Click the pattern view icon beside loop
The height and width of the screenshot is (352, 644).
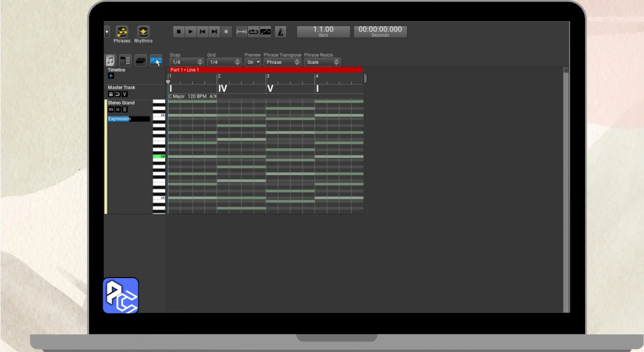pyautogui.click(x=265, y=32)
